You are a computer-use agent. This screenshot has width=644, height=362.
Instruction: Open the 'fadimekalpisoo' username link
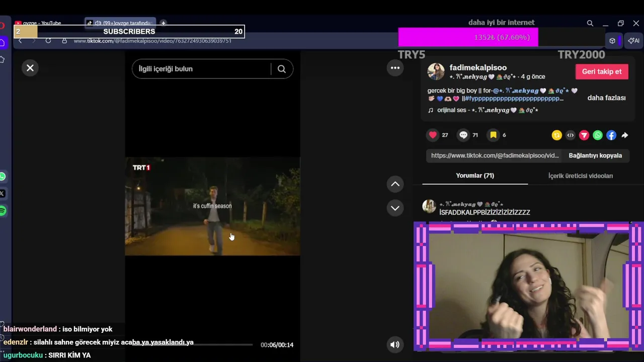point(478,67)
